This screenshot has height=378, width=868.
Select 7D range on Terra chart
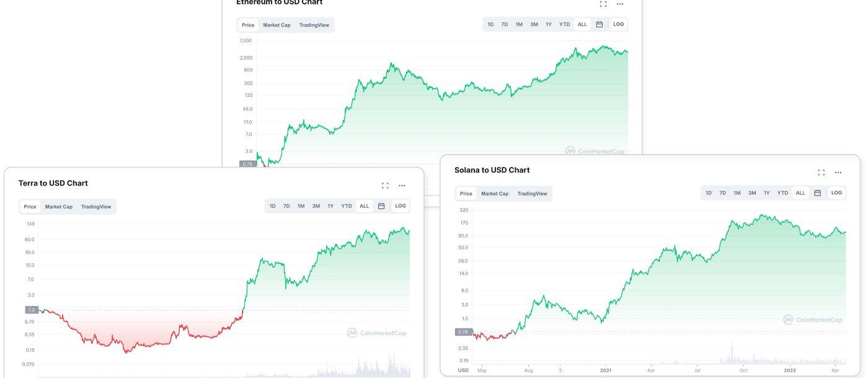pyautogui.click(x=286, y=206)
